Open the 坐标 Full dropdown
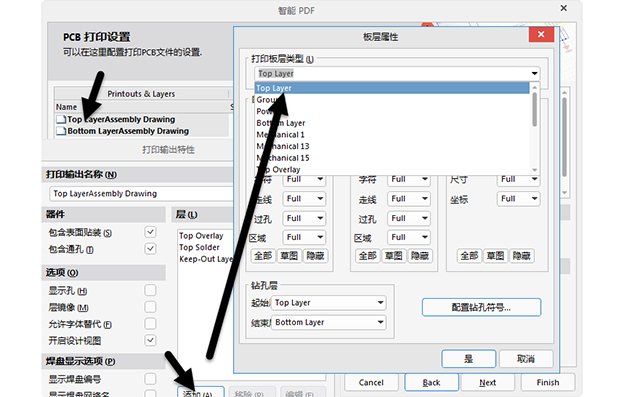640x397 pixels. click(x=518, y=199)
